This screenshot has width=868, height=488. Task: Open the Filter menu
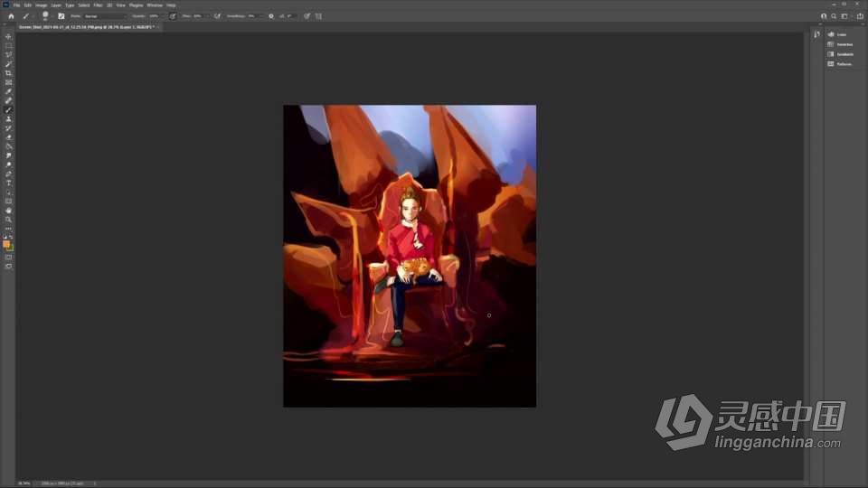point(98,5)
